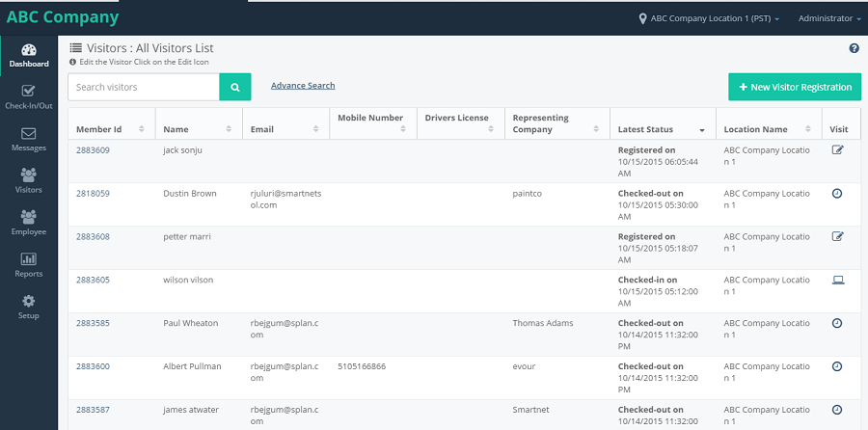
Task: Open member id 2883608
Action: [93, 236]
